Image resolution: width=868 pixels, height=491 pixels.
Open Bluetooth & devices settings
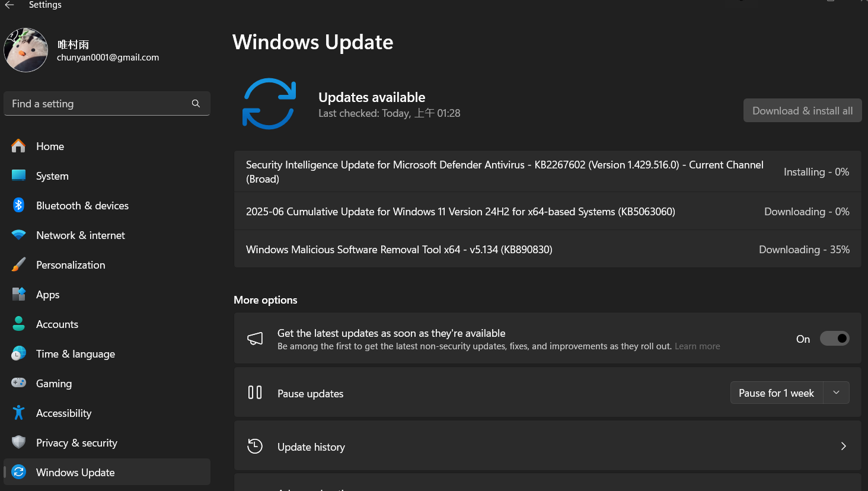tap(107, 205)
